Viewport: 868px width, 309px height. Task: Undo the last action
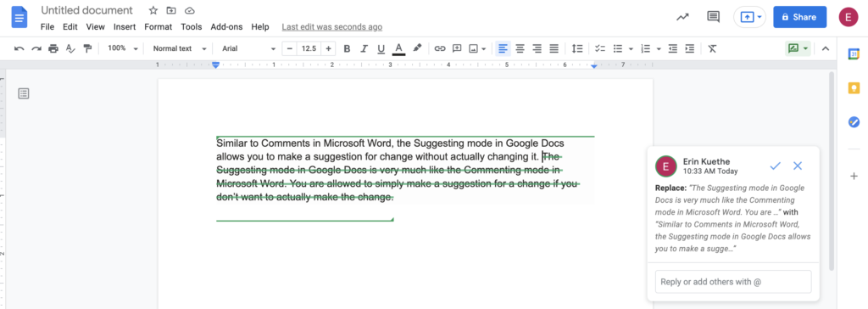click(x=19, y=49)
